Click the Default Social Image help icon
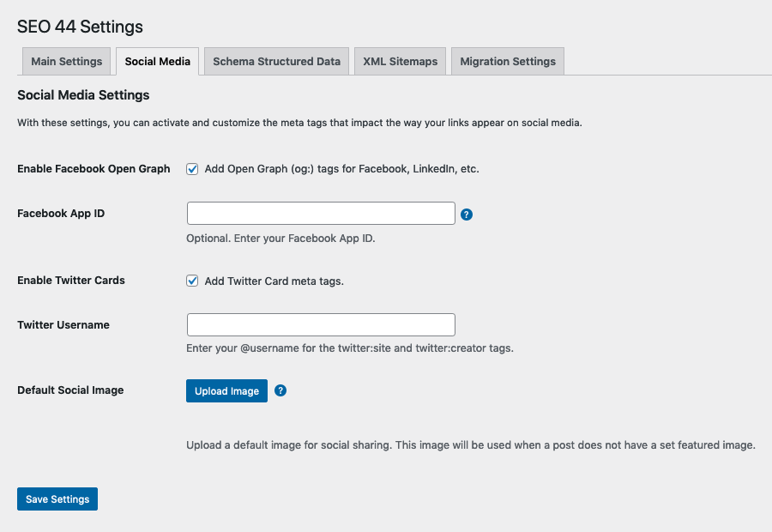 coord(280,390)
